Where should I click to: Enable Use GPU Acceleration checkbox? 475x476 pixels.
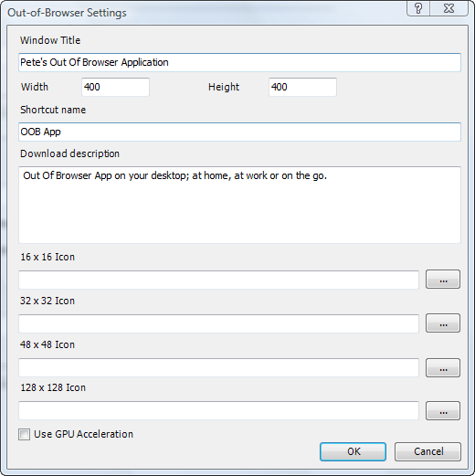pyautogui.click(x=24, y=434)
